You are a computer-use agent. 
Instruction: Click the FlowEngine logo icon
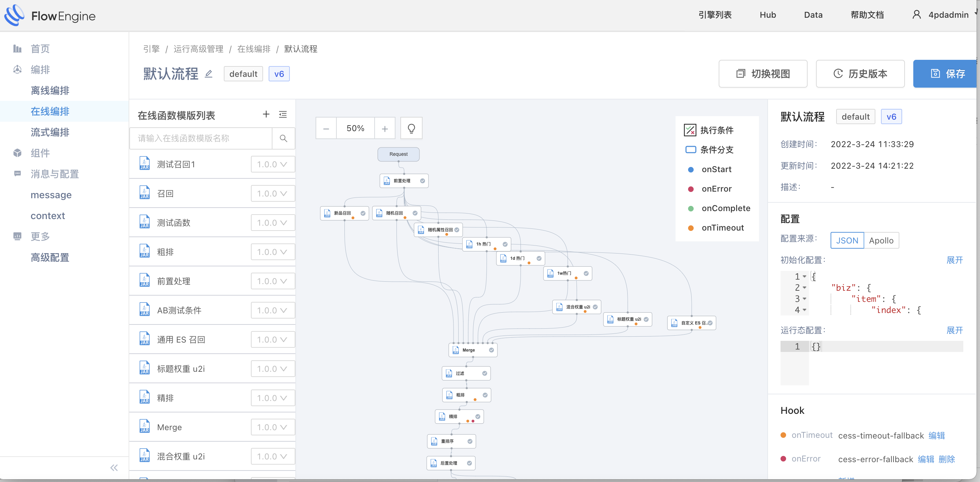coord(14,15)
